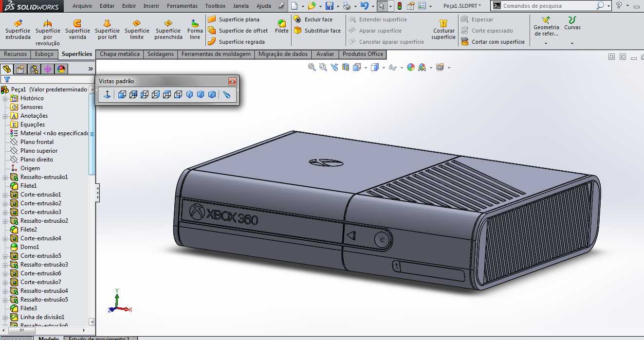
Task: Select the Superfície extrudada tool
Action: pos(18,30)
